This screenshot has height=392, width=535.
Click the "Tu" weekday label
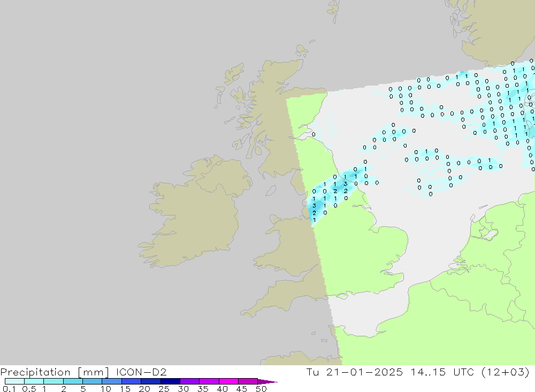pos(312,372)
